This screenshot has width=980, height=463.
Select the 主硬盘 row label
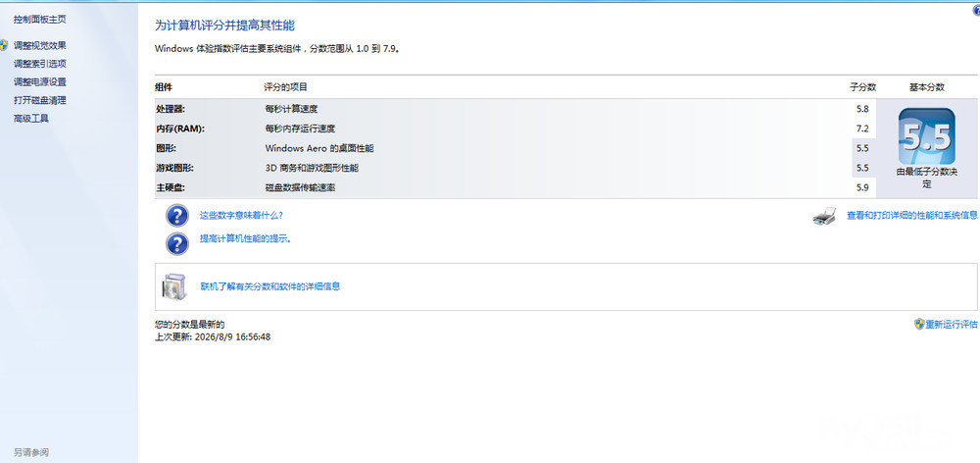point(170,187)
